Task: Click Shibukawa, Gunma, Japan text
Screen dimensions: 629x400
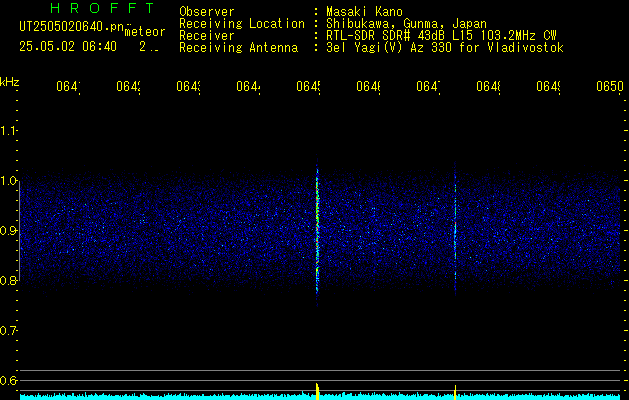Action: (x=406, y=24)
